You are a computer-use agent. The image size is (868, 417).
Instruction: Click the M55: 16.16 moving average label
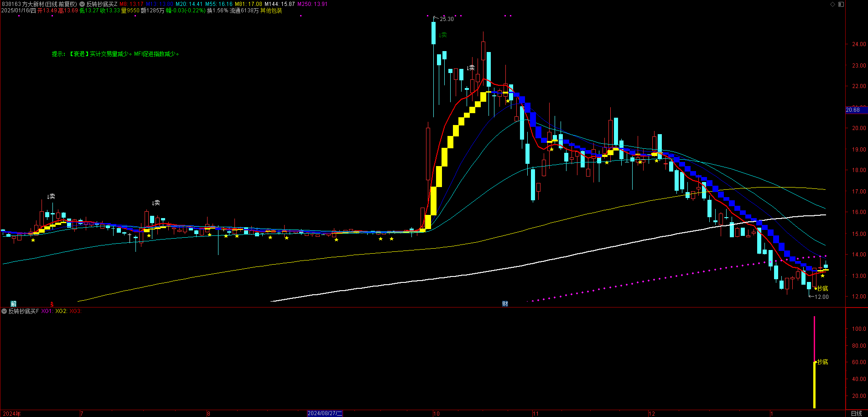[x=219, y=4]
